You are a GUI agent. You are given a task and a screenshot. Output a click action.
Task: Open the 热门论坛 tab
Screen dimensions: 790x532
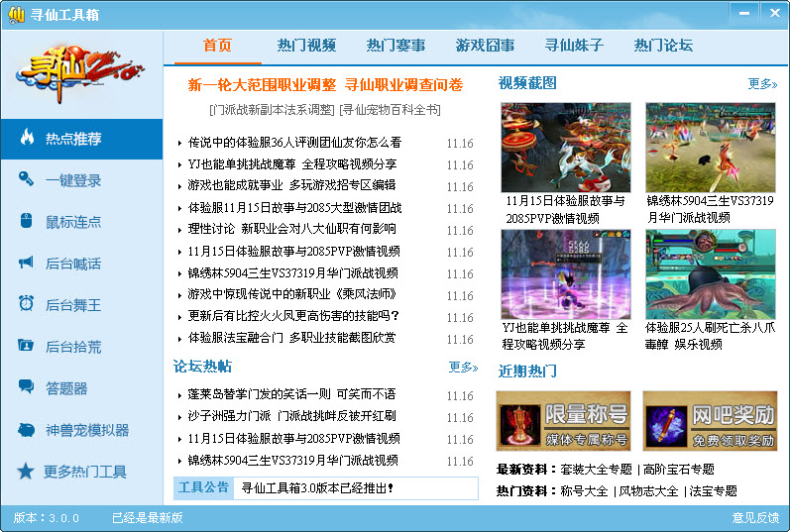click(x=663, y=46)
